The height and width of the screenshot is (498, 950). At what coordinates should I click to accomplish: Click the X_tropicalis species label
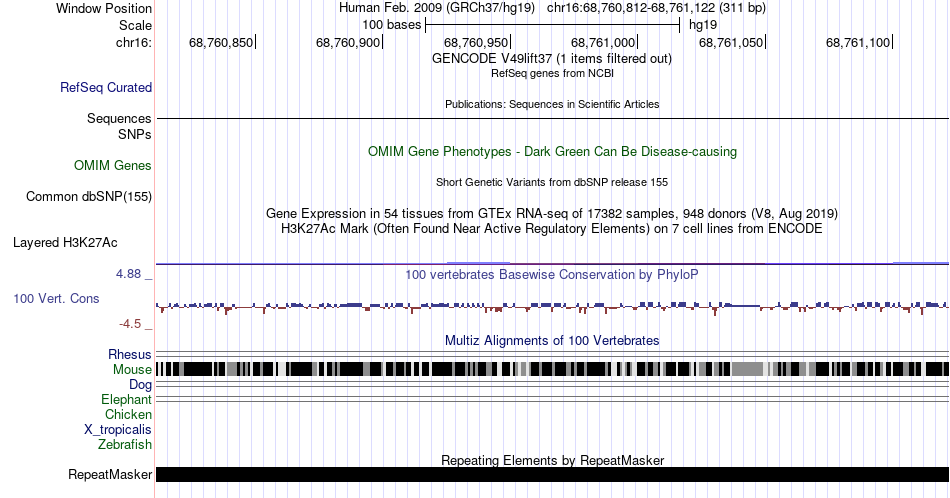pos(118,430)
